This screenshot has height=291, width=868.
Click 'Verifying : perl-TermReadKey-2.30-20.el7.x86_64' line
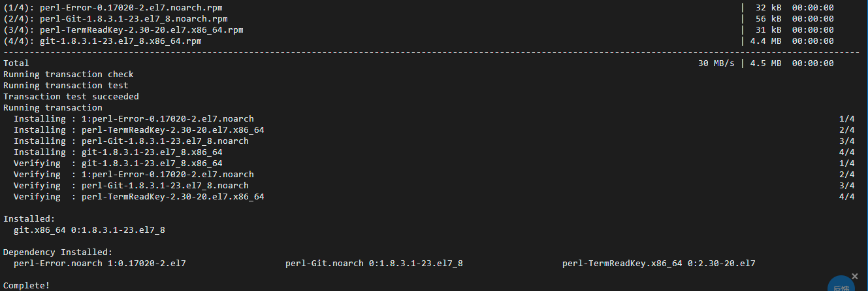(139, 196)
